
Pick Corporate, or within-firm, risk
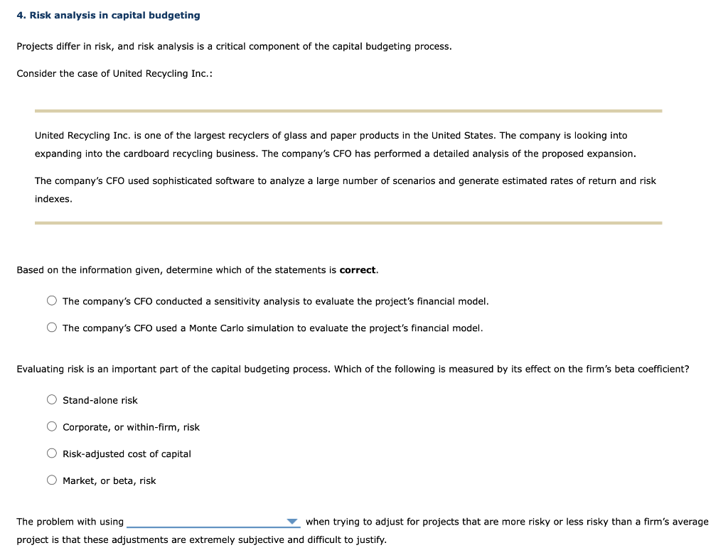coord(51,426)
